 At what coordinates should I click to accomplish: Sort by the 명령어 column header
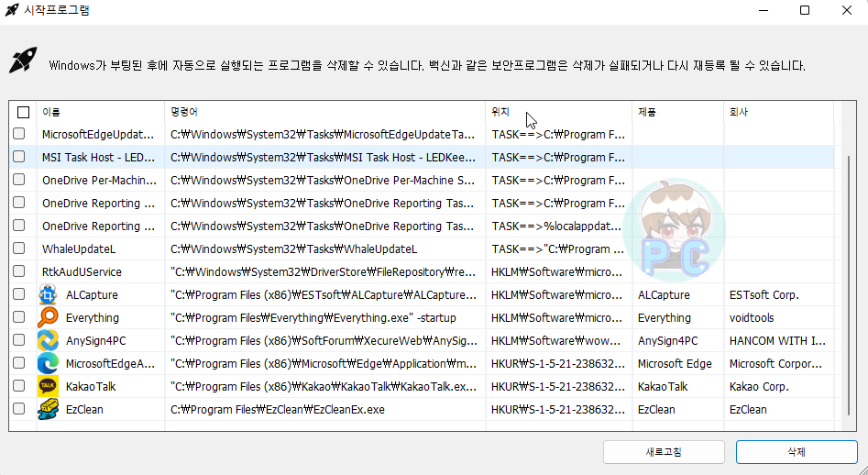tap(325, 113)
